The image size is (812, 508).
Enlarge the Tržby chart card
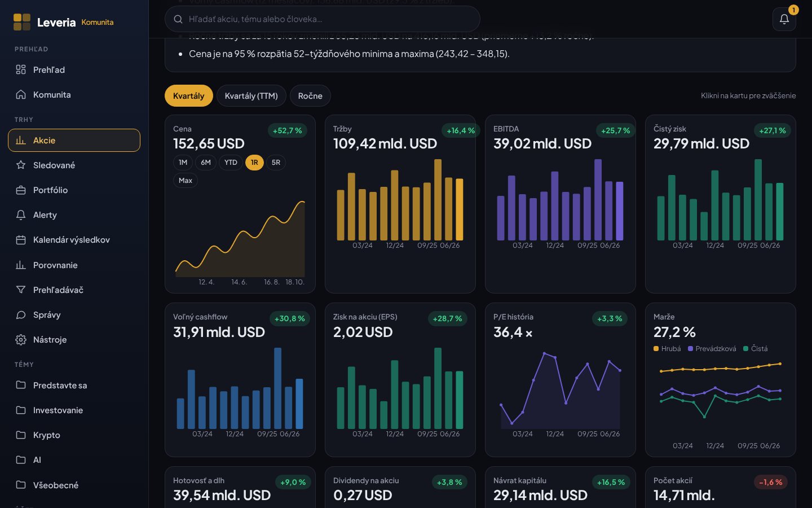tap(400, 204)
